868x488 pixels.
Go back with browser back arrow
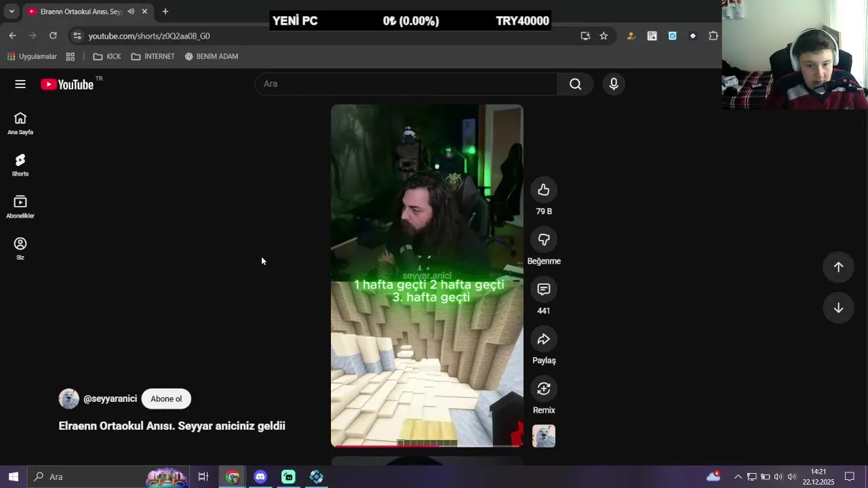click(12, 36)
